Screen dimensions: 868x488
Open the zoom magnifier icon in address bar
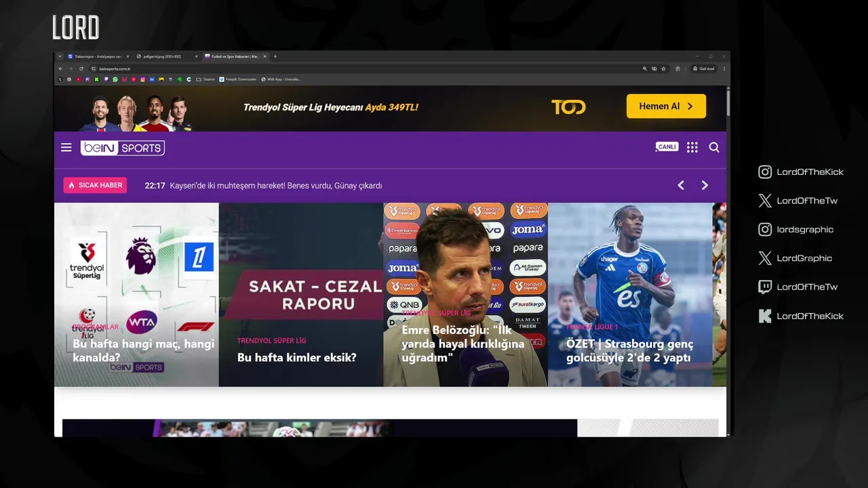click(x=645, y=68)
